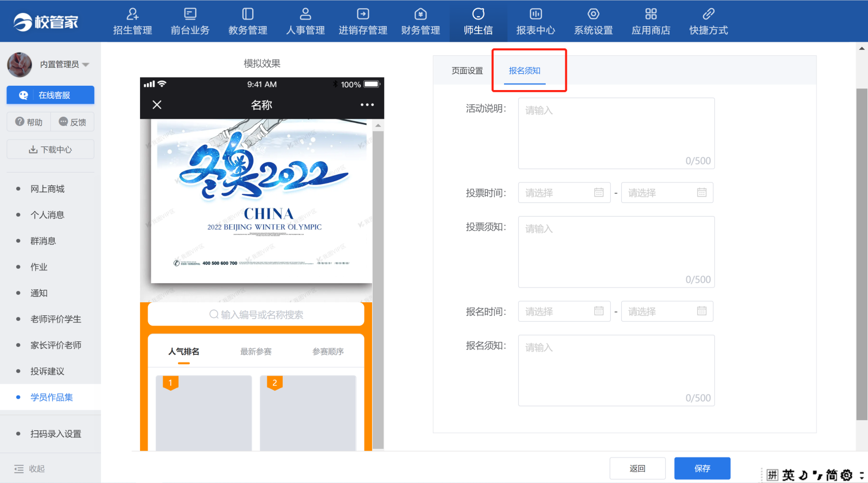
Task: Go to 教务管理 module
Action: coord(248,22)
